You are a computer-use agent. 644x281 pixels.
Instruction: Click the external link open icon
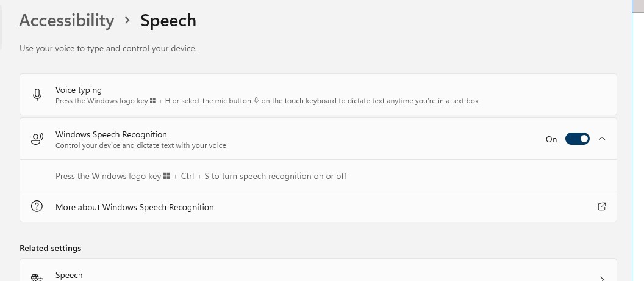[602, 206]
